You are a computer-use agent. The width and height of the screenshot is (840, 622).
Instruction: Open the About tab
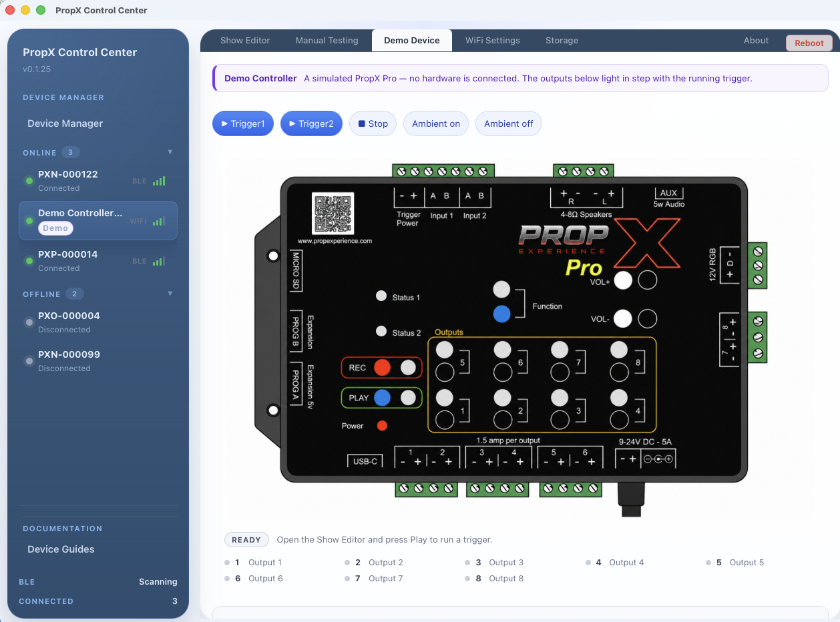click(756, 40)
